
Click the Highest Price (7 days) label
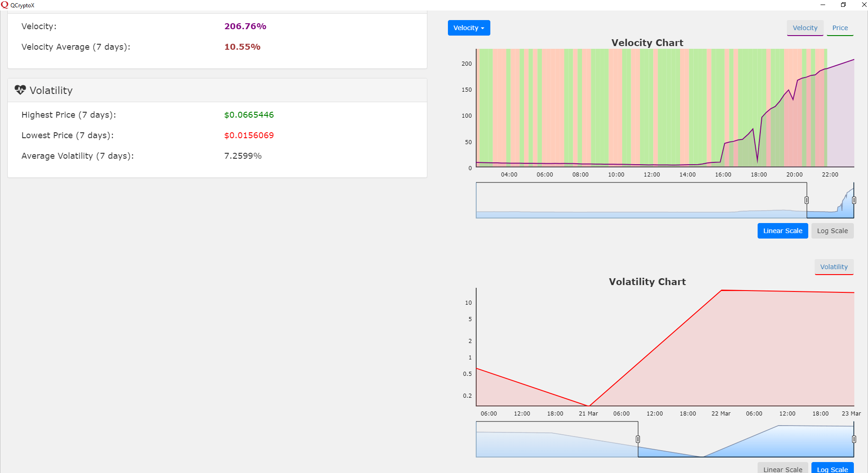point(69,115)
